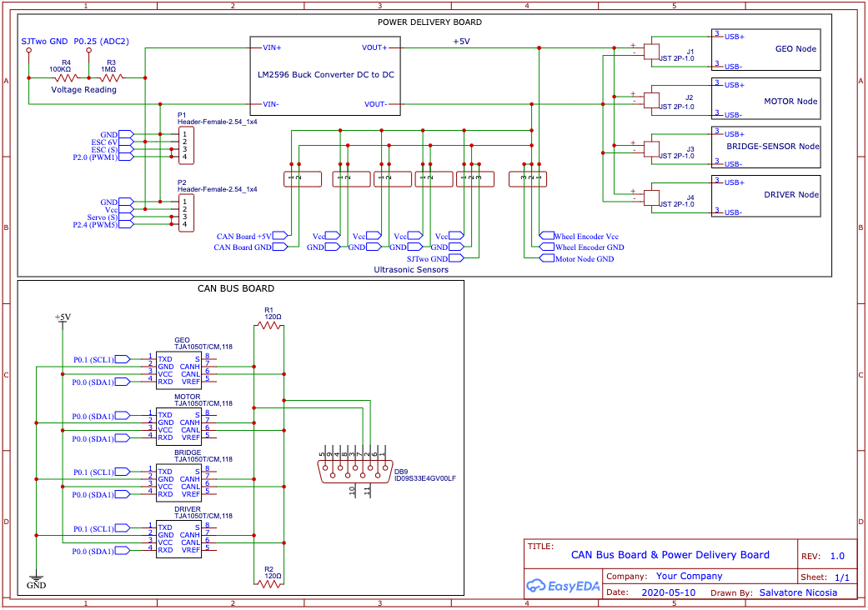Click the VOUT+ pin label
The height and width of the screenshot is (610, 868).
[x=374, y=47]
